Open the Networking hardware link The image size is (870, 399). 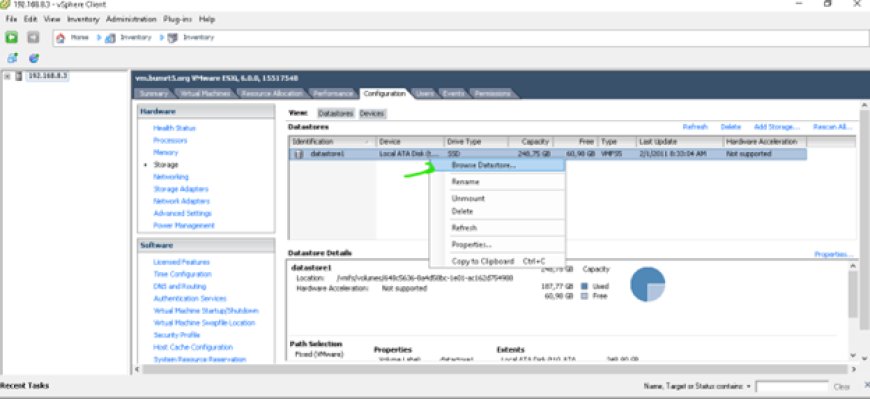click(171, 177)
